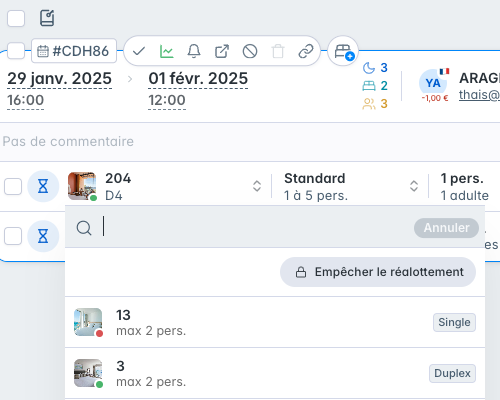
Task: Click the add bed icon
Action: (343, 51)
